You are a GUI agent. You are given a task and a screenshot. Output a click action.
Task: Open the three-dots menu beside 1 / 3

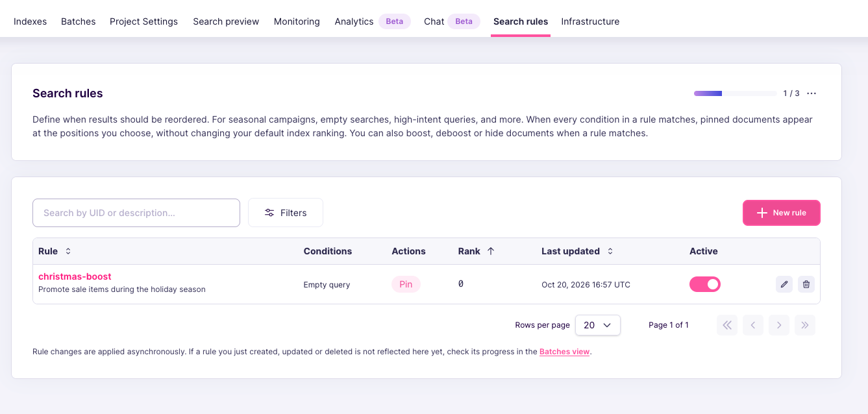click(812, 93)
